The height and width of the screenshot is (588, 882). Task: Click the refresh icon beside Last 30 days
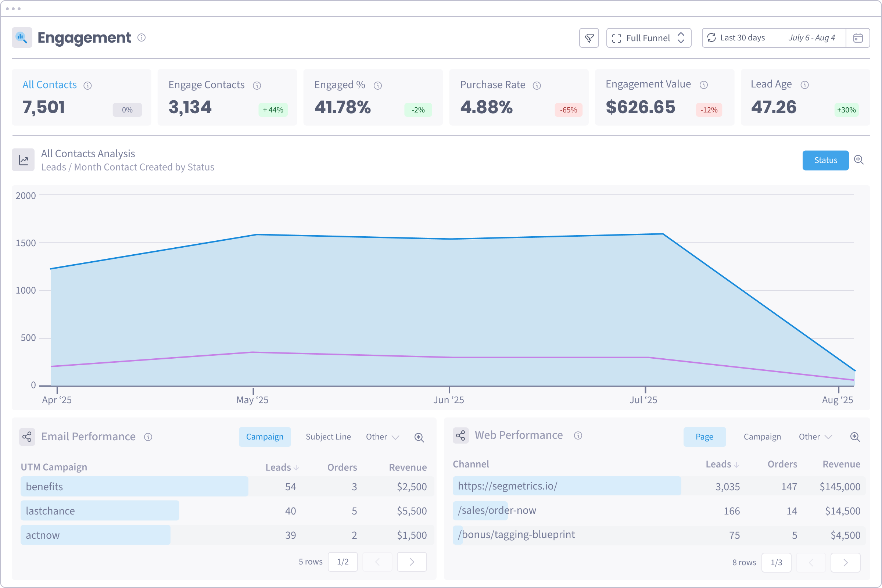tap(711, 38)
